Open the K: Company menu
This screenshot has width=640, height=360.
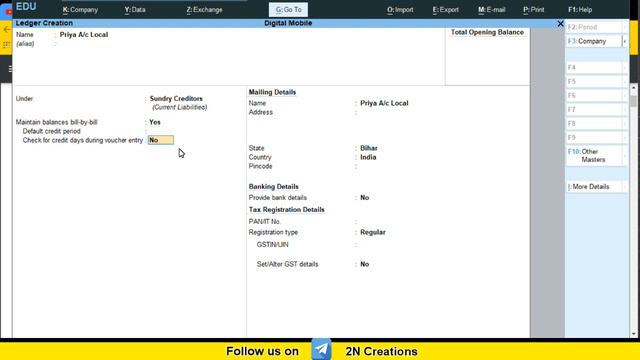(80, 9)
